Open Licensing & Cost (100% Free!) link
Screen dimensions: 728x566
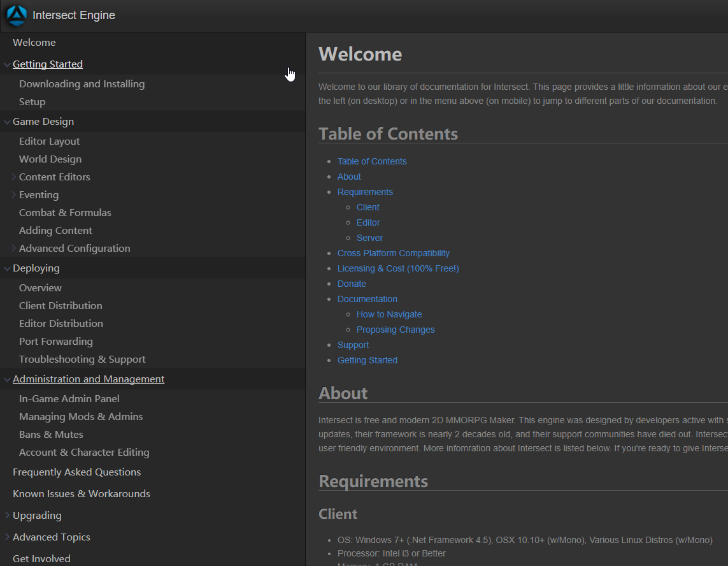398,268
